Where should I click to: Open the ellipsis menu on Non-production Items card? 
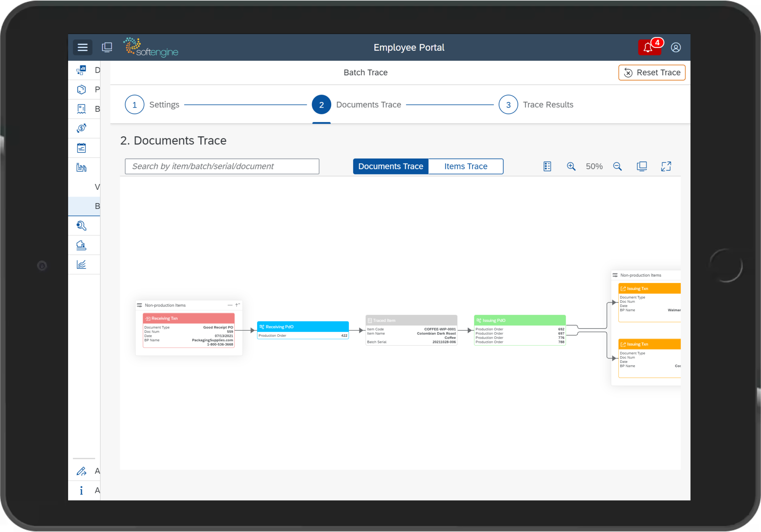coord(230,305)
